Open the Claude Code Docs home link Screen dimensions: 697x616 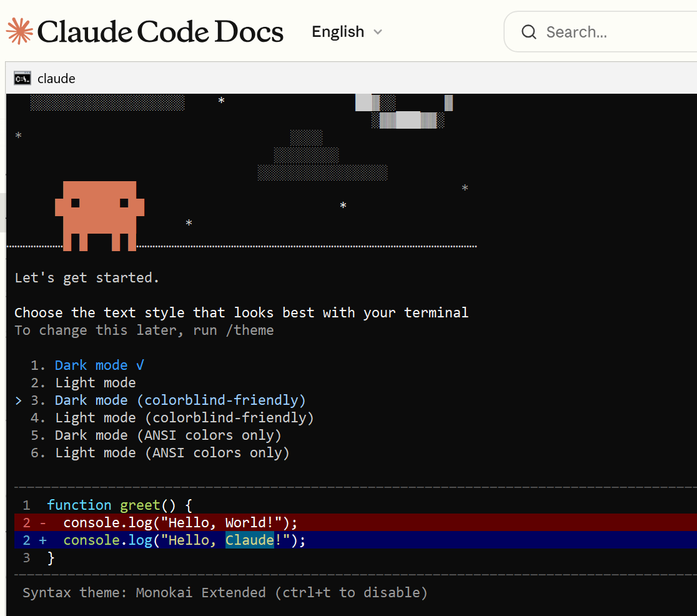144,32
